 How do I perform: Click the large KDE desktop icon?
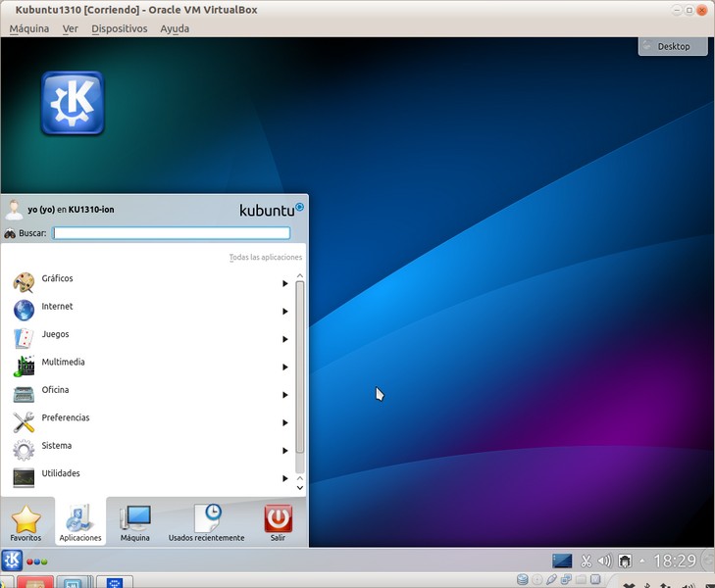(x=73, y=103)
